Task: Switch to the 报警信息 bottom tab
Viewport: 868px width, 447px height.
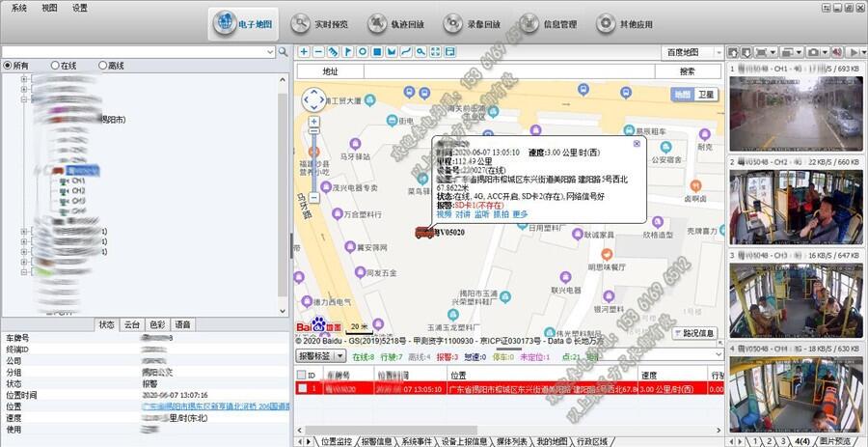Action: (x=368, y=441)
